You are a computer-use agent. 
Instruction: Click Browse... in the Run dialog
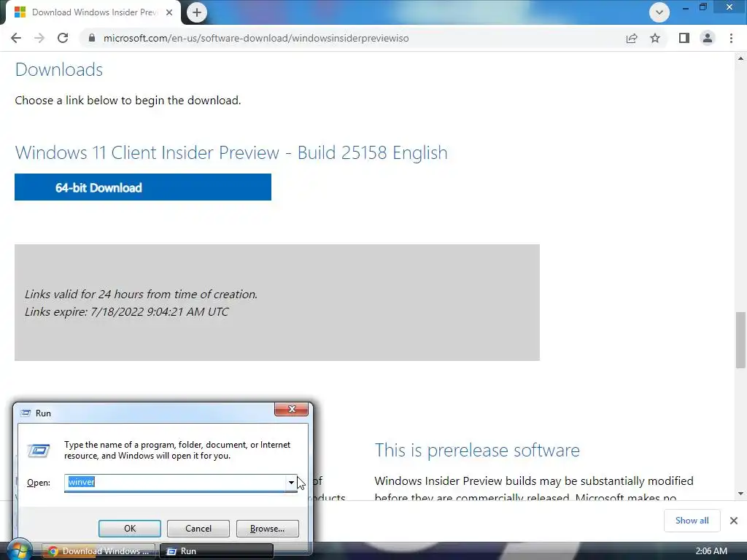(x=267, y=529)
